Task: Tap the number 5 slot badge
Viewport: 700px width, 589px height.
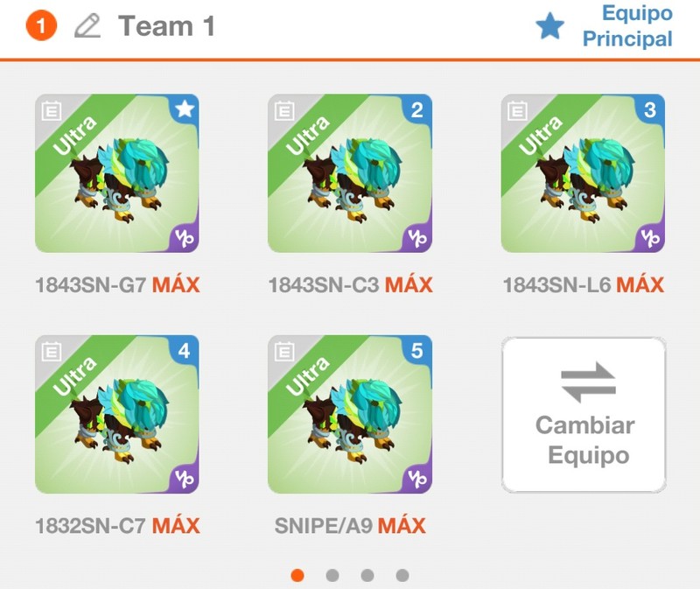Action: (x=417, y=351)
